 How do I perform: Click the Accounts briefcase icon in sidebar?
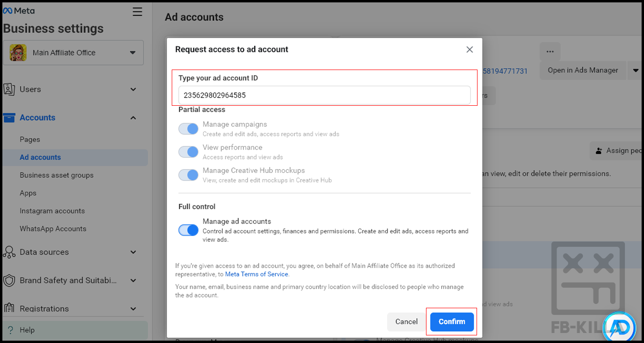tap(9, 118)
